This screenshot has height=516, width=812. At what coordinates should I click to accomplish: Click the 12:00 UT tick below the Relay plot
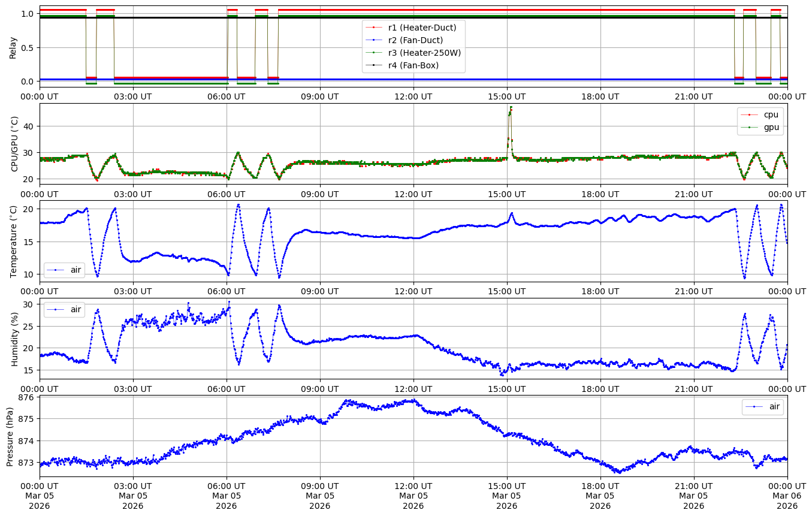[x=413, y=96]
